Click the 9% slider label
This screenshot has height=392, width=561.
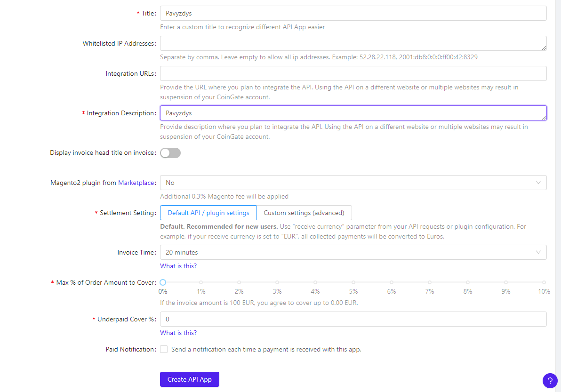click(506, 291)
